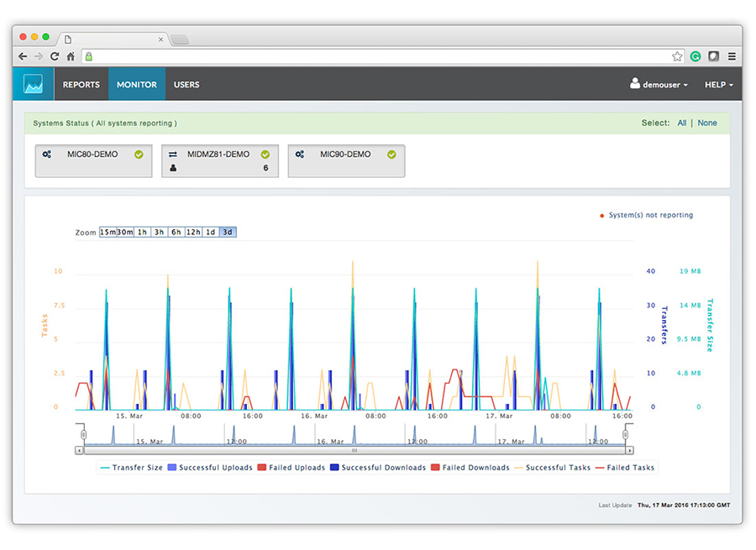This screenshot has height=550, width=756.
Task: Select All systems link
Action: pyautogui.click(x=682, y=123)
